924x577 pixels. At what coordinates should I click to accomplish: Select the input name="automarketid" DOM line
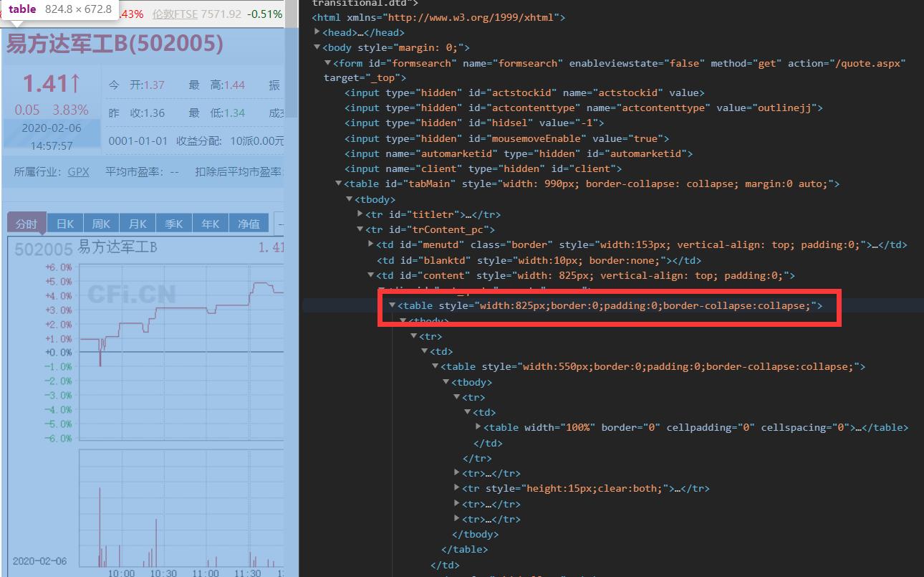[x=519, y=153]
